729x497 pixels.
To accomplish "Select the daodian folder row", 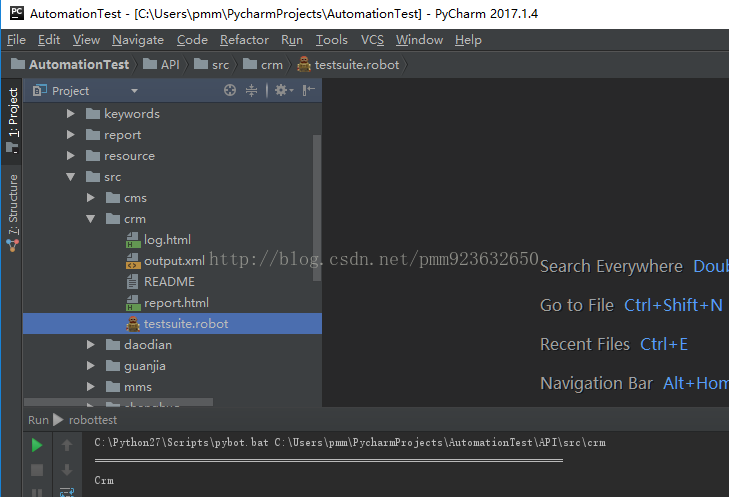I will pyautogui.click(x=172, y=345).
